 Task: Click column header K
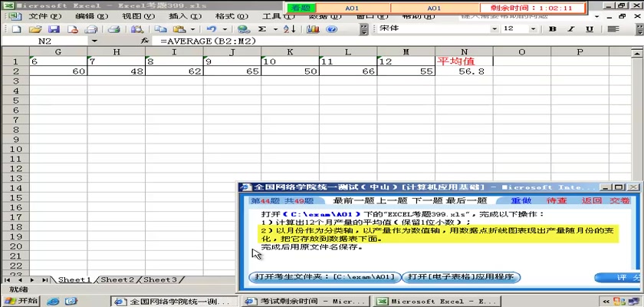click(290, 51)
